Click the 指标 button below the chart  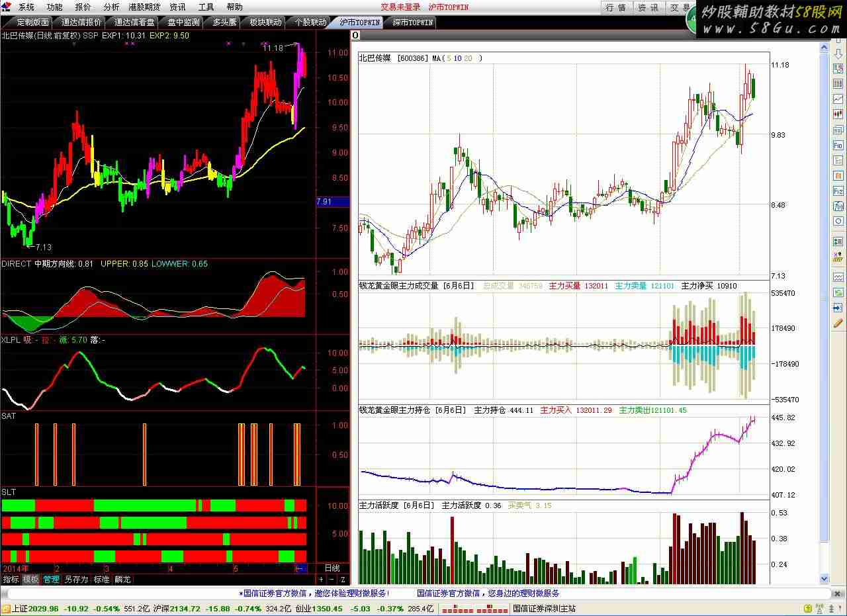coord(11,580)
